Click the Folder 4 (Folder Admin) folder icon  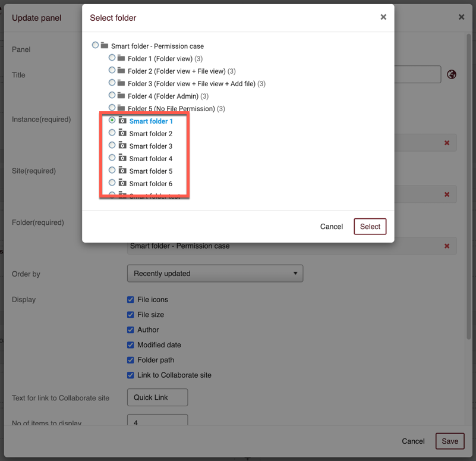click(x=121, y=96)
